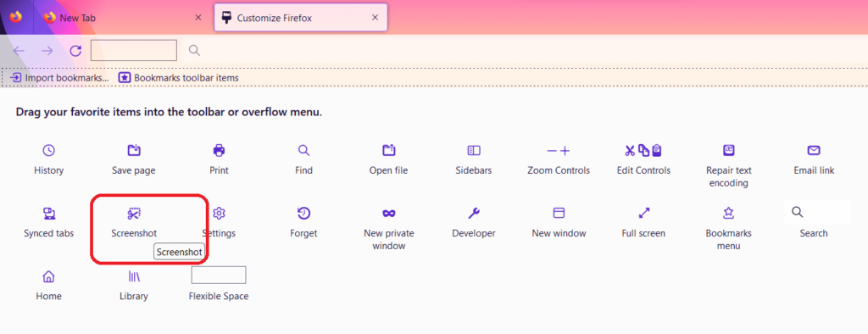The height and width of the screenshot is (334, 868).
Task: Close the Customize Firefox tab
Action: (375, 18)
